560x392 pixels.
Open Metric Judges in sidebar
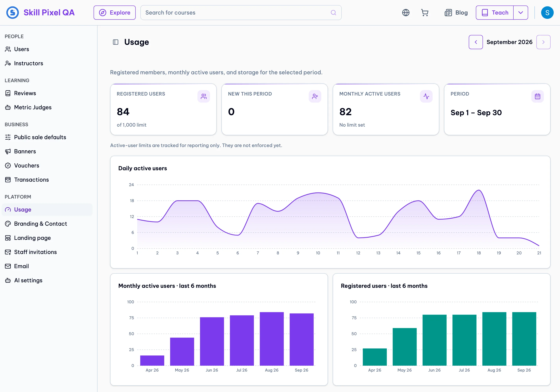pyautogui.click(x=47, y=107)
